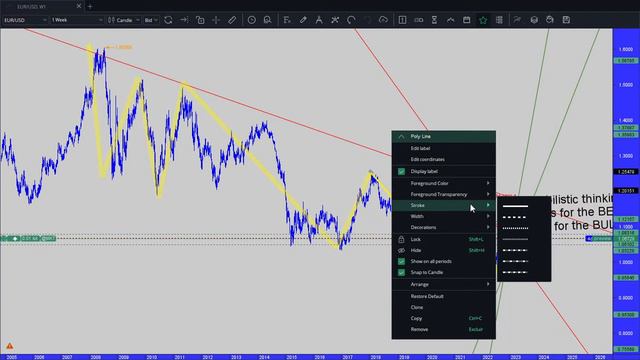The height and width of the screenshot is (360, 640).
Task: Select the ruler measure tool
Action: click(x=232, y=20)
